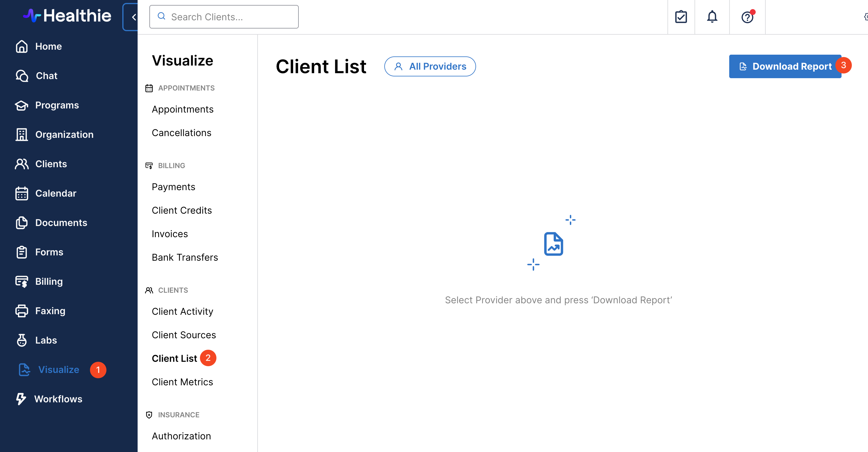Open the tasks clipboard-check icon
Image resolution: width=868 pixels, height=452 pixels.
[x=681, y=17]
